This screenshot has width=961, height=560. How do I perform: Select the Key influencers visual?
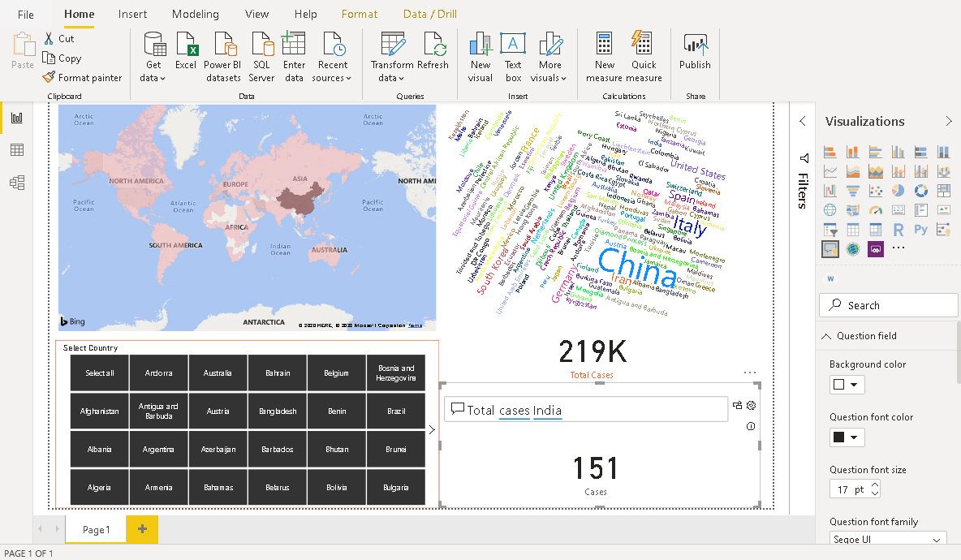[944, 230]
